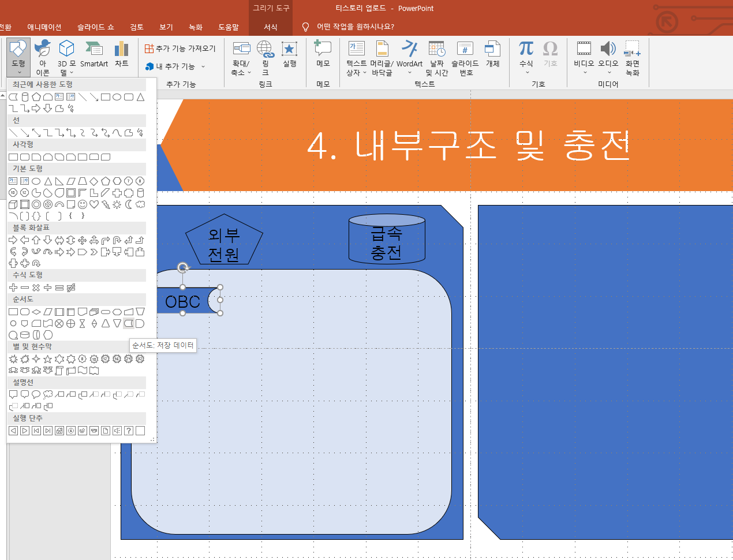Select the crescent moon shape
Viewport: 733px width, 560px height.
pos(129,204)
